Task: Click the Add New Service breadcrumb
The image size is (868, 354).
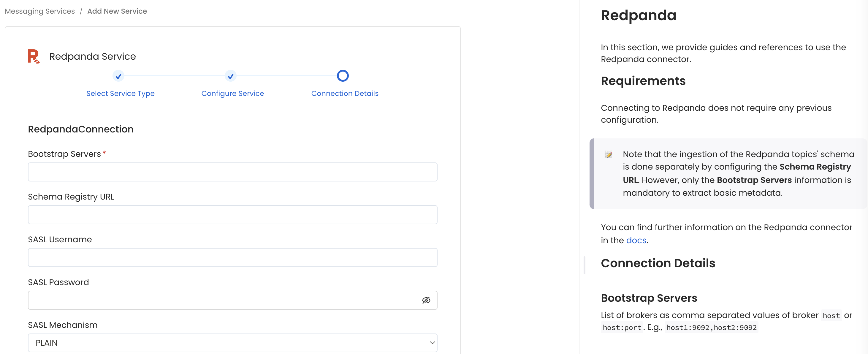Action: [117, 11]
